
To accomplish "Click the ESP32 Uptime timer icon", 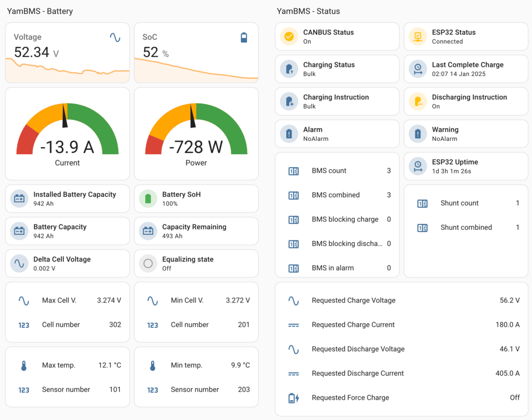I will [x=418, y=166].
